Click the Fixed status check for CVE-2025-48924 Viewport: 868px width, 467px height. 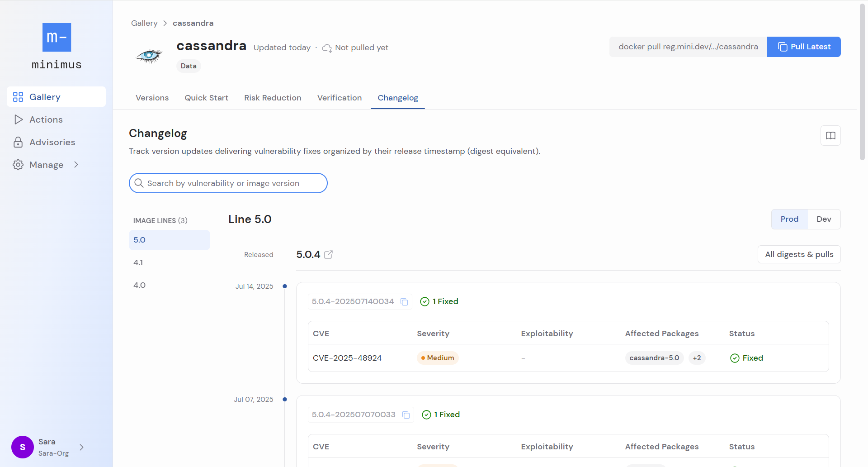point(735,358)
